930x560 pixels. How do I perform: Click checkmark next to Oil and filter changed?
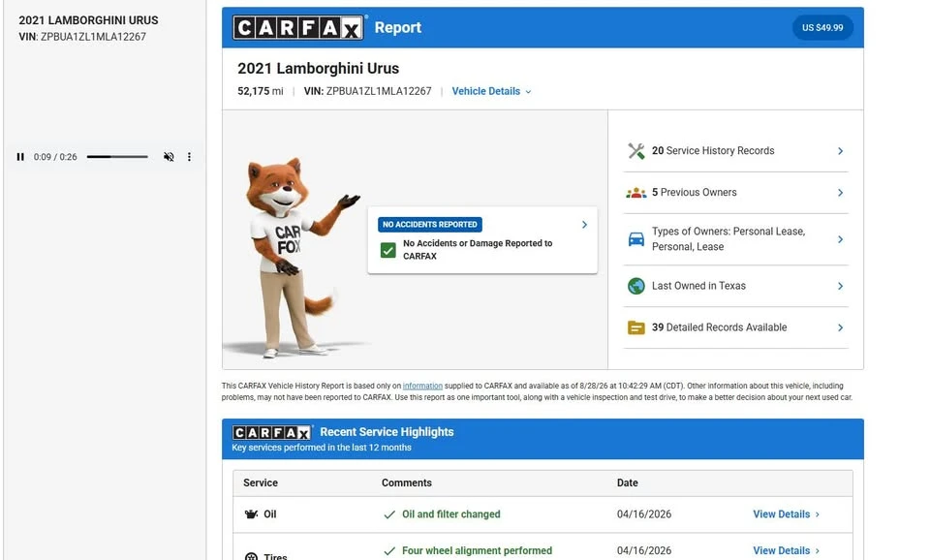(389, 514)
